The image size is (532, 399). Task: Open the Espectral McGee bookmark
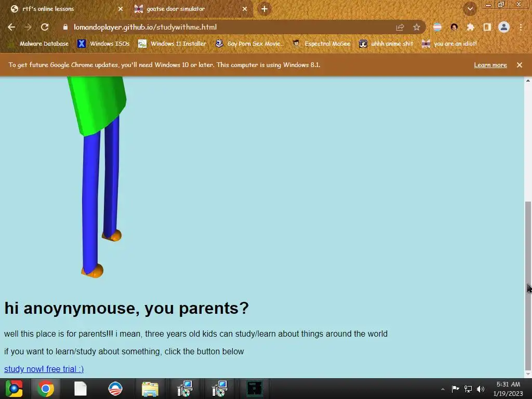tap(321, 44)
